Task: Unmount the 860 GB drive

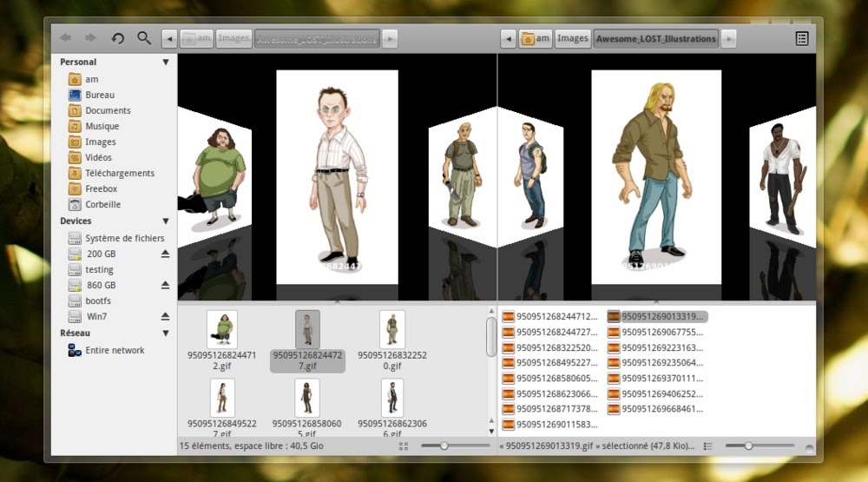Action: [165, 285]
